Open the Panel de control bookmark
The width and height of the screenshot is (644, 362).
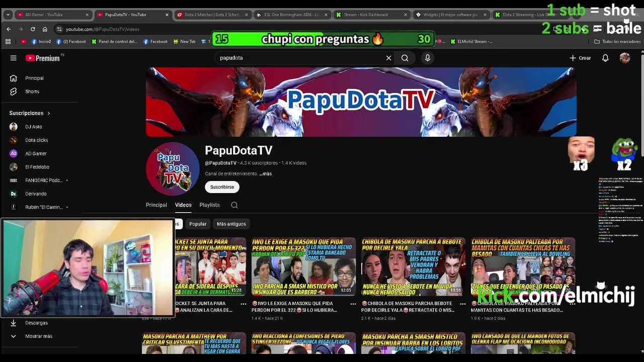[x=114, y=42]
